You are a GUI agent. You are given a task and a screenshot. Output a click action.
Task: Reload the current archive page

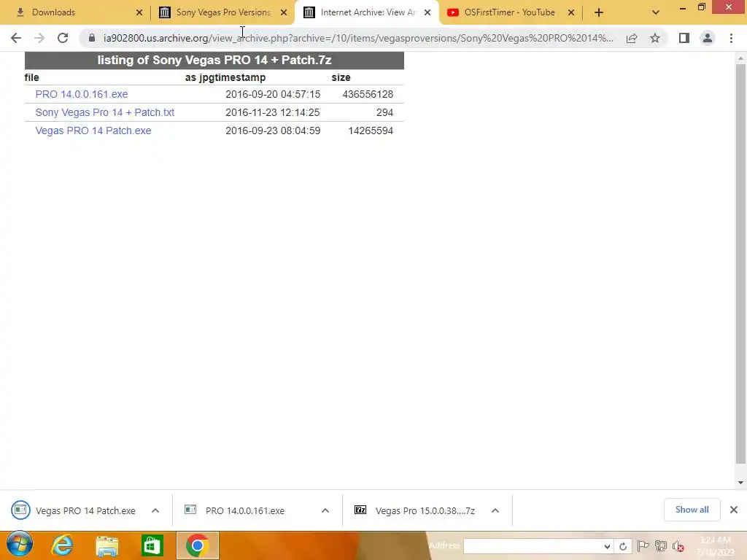point(63,38)
